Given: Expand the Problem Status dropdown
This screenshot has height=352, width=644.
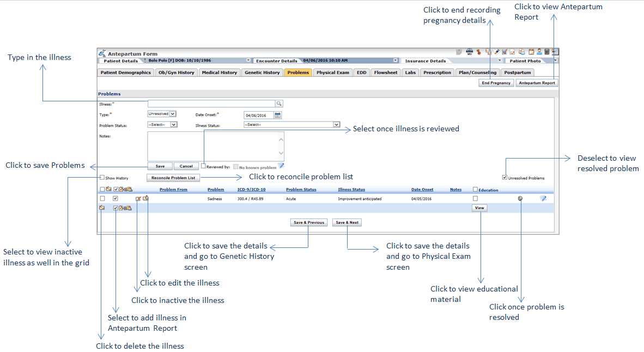Looking at the screenshot, I should pos(162,124).
